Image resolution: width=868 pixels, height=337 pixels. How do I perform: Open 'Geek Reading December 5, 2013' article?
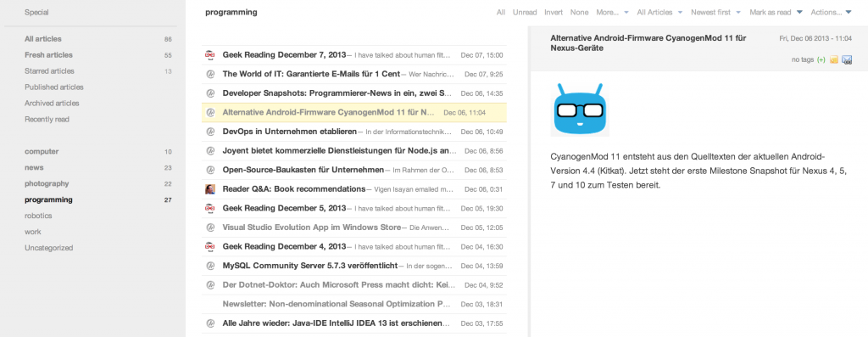284,208
